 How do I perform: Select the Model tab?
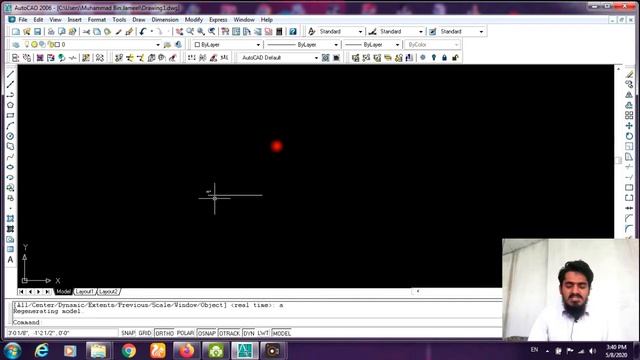click(x=63, y=291)
